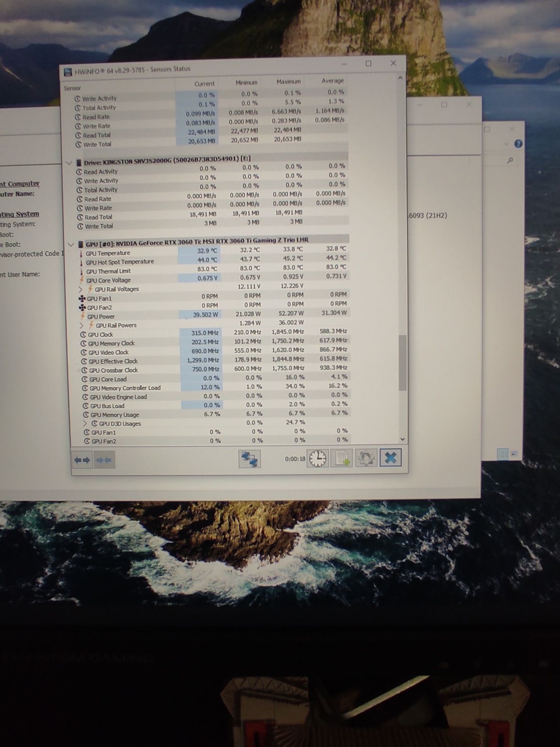Click the 22,484 MB current Read Total value

pos(201,132)
